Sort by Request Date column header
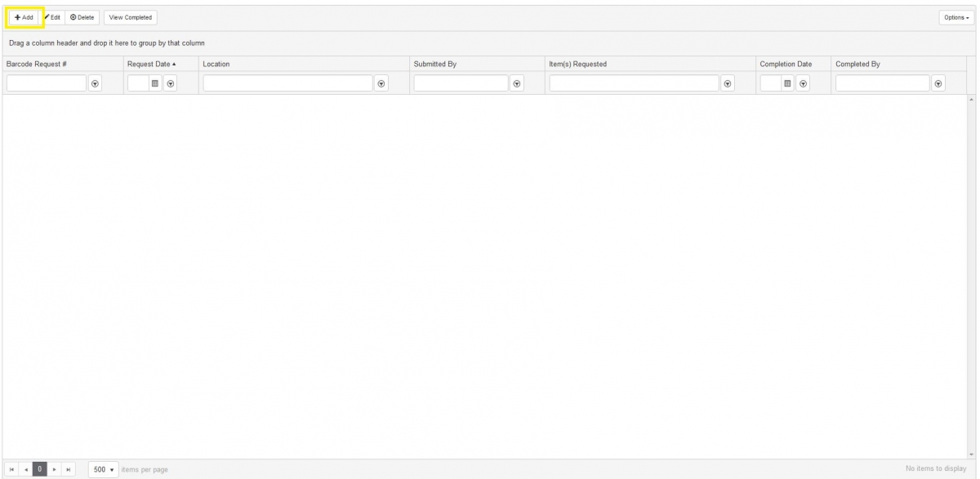The image size is (980, 479). click(x=151, y=64)
